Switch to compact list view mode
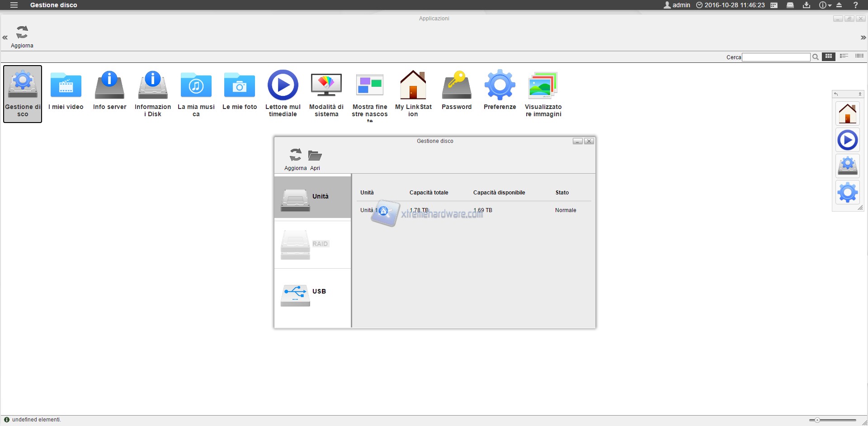Viewport: 868px width, 426px height. tap(844, 57)
